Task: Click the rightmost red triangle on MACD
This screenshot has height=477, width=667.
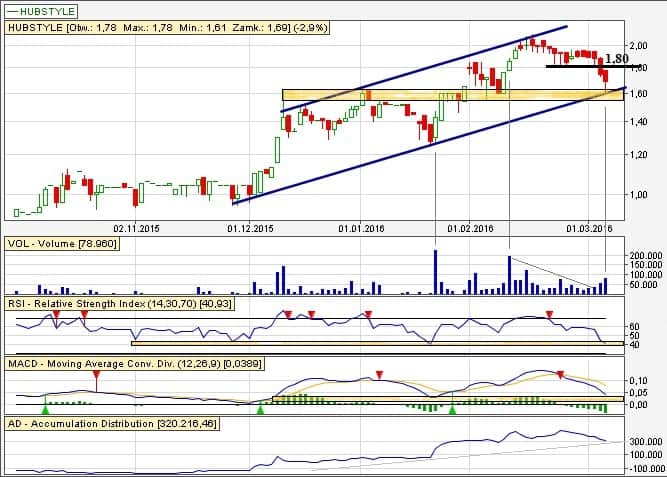Action: (x=560, y=375)
